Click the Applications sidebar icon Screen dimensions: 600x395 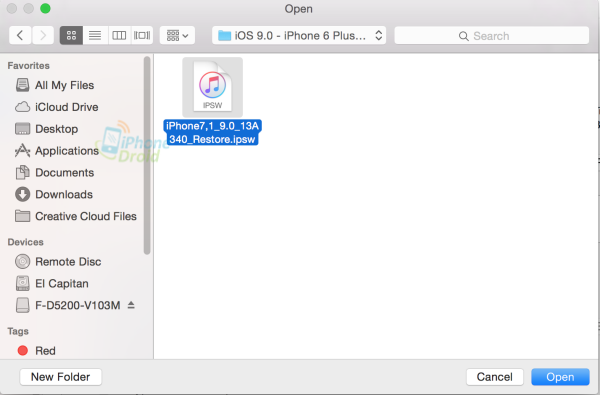point(22,150)
